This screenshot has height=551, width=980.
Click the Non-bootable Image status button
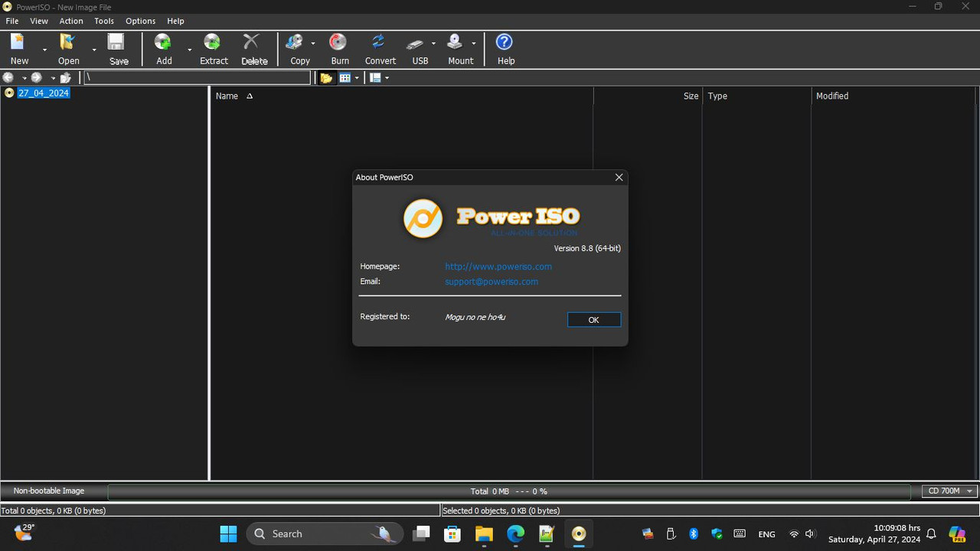point(49,491)
